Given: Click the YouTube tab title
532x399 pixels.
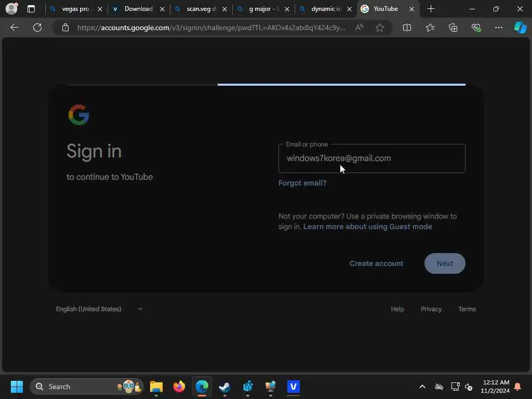Looking at the screenshot, I should [x=386, y=9].
